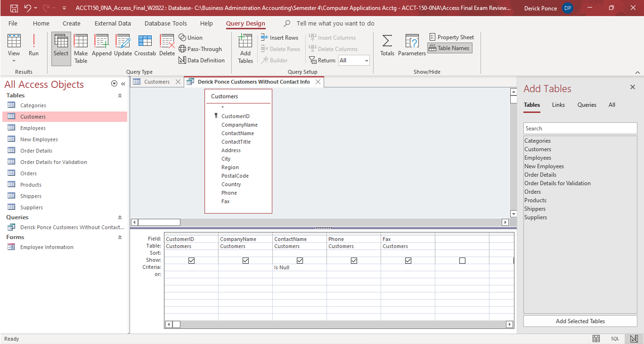644x344 pixels.
Task: Click the Add Tables search box
Action: [x=580, y=129]
